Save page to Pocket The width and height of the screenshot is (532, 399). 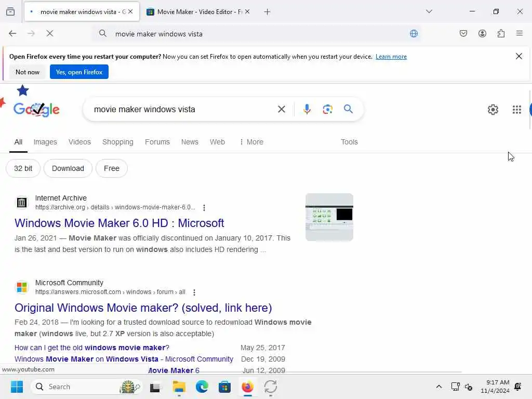coord(463,33)
